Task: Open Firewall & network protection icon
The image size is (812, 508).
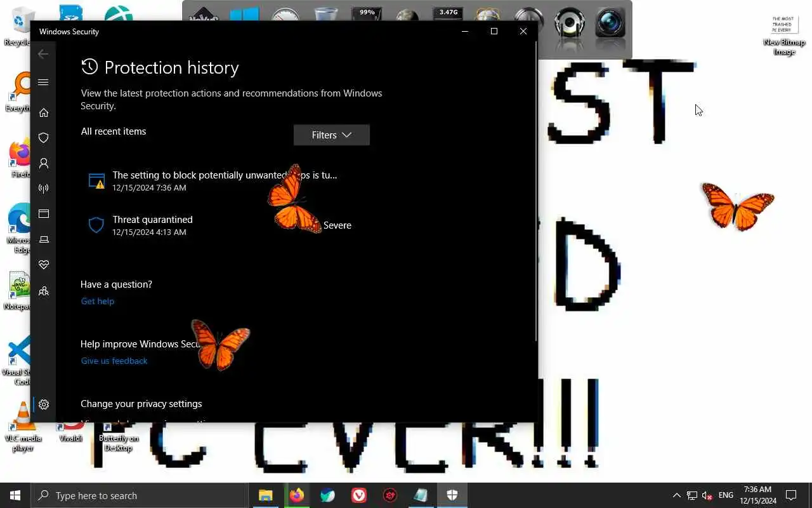Action: click(x=44, y=189)
